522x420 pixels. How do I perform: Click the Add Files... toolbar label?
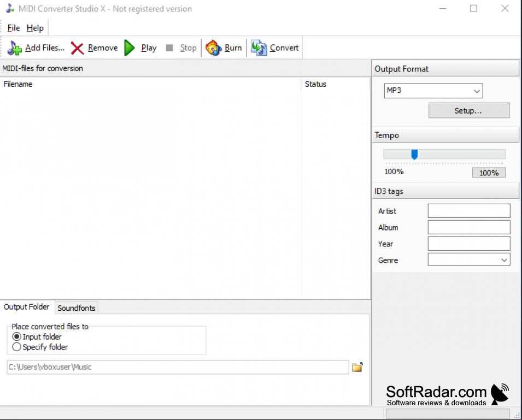45,48
